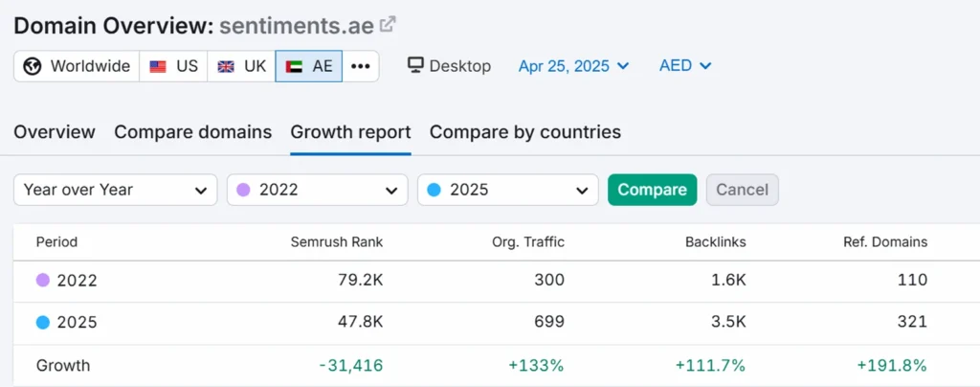Screen dimensions: 980x387
Task: Click the 300 organic traffic value
Action: 549,280
